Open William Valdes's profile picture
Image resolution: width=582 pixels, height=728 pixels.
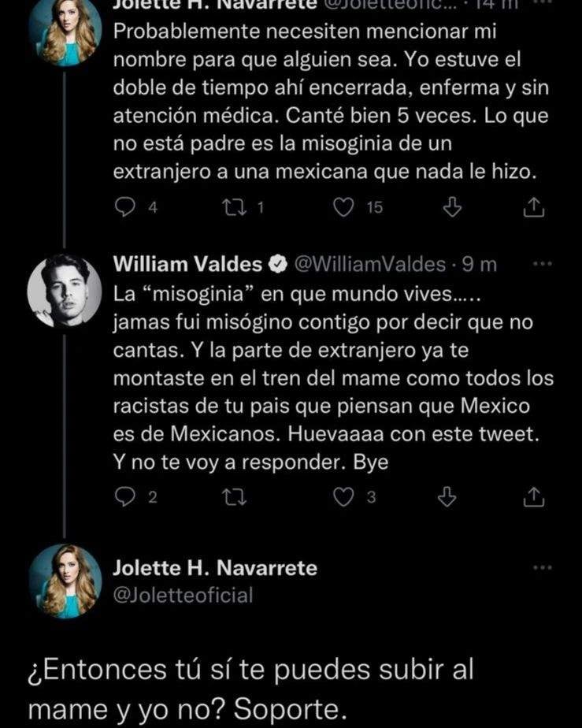(x=65, y=290)
